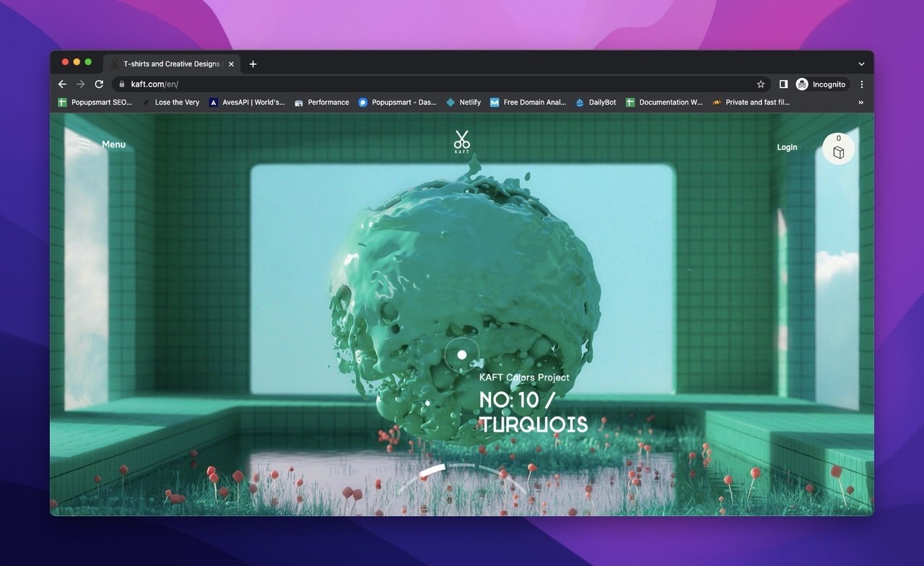
Task: Click the NO: 10 / TURQUOIS heading
Action: (533, 412)
